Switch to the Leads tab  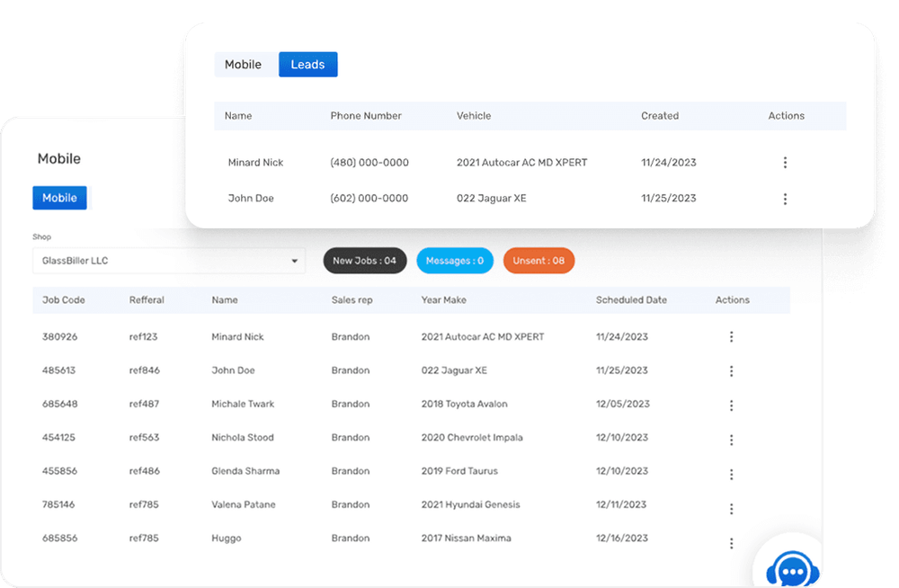click(x=307, y=65)
